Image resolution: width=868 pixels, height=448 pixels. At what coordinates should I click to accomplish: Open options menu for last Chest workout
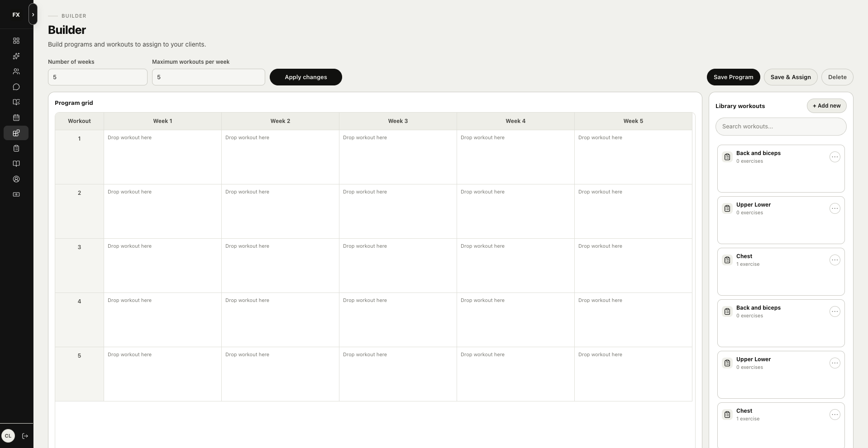point(835,415)
